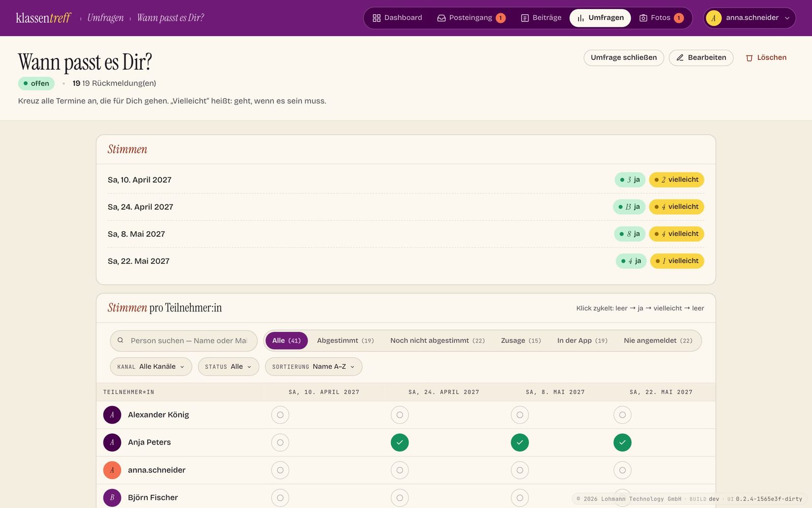This screenshot has height=508, width=812.
Task: Toggle Anja Peters' checked vote for 24. April
Action: [x=400, y=442]
